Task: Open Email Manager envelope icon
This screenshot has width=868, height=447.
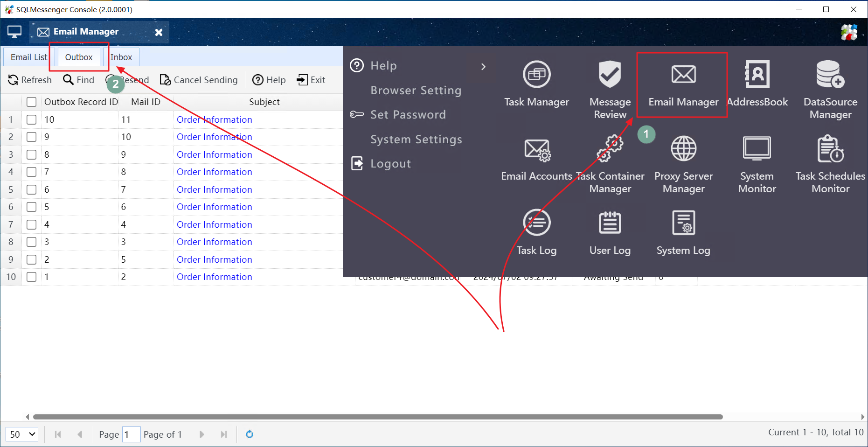Action: pyautogui.click(x=683, y=75)
